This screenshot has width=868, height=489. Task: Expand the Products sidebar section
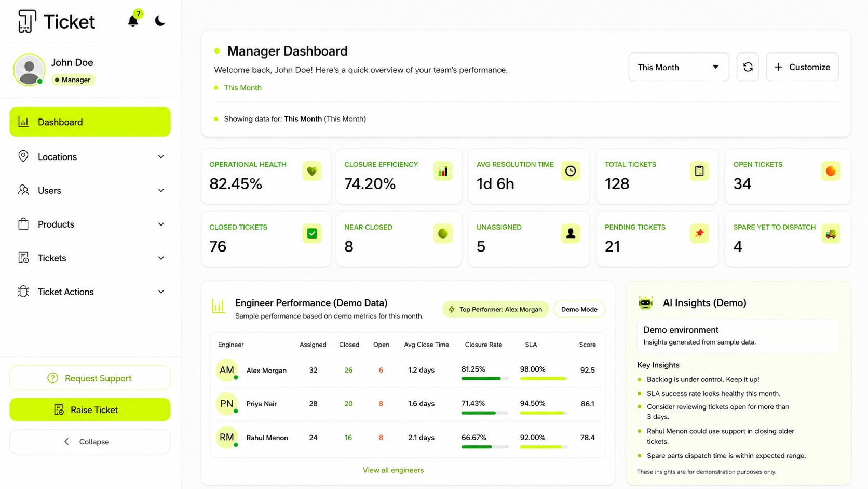point(90,224)
